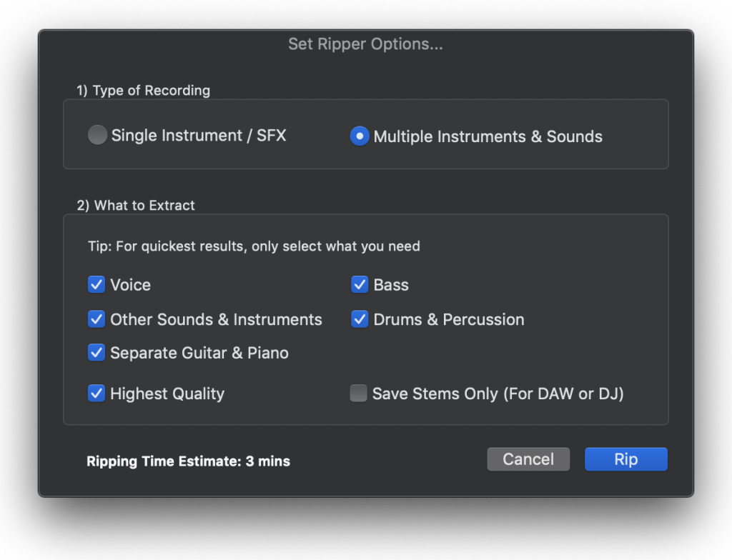Disable Drums & Percussion extraction
This screenshot has height=560, width=732.
coord(360,319)
